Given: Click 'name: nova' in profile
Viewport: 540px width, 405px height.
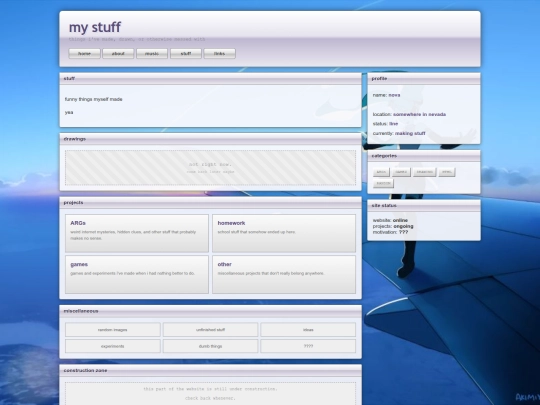Looking at the screenshot, I should pos(386,95).
